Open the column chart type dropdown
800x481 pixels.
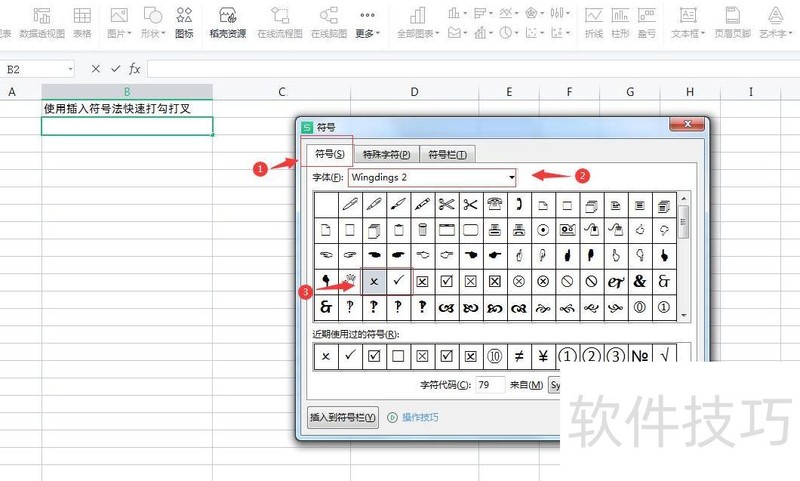coord(457,13)
